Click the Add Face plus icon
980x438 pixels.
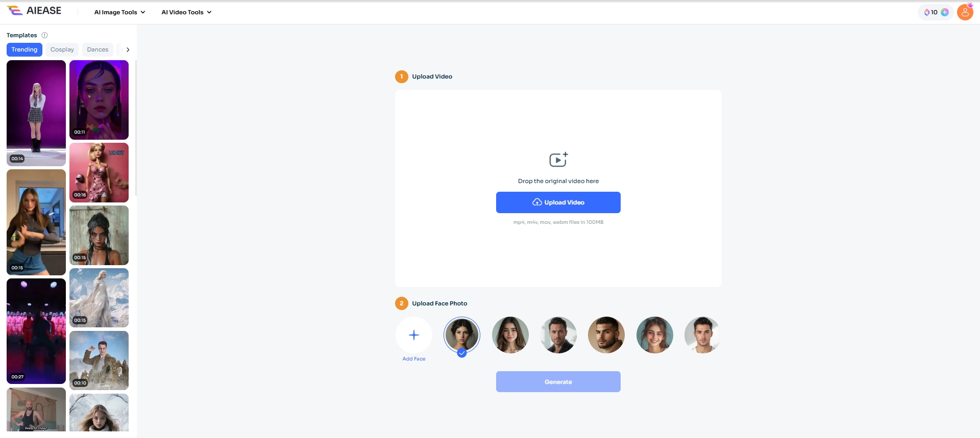pos(414,335)
